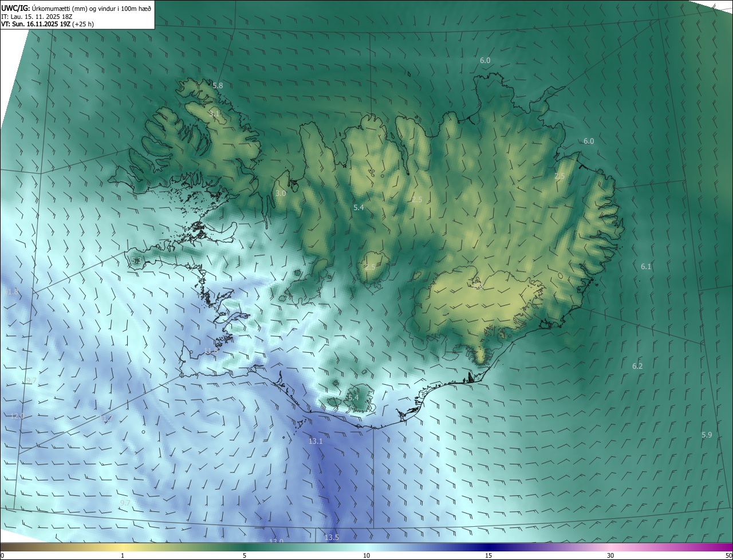Screen dimensions: 733x560
Task: Click the 1.8 value label on the far left
Action: [13, 291]
